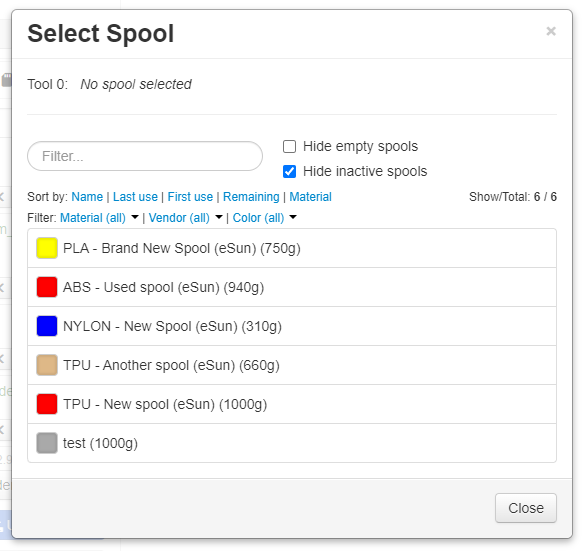
Task: Close the Select Spool dialog with X icon
Action: tap(551, 31)
